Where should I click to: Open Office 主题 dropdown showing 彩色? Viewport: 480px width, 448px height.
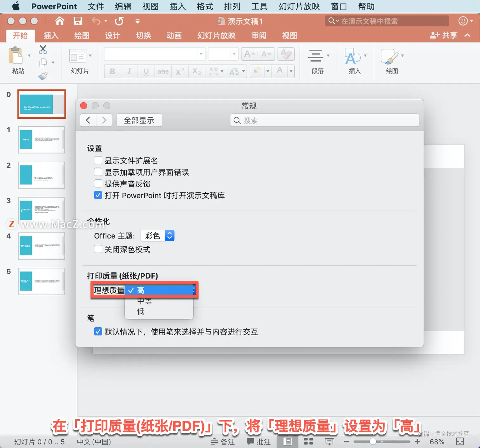157,236
